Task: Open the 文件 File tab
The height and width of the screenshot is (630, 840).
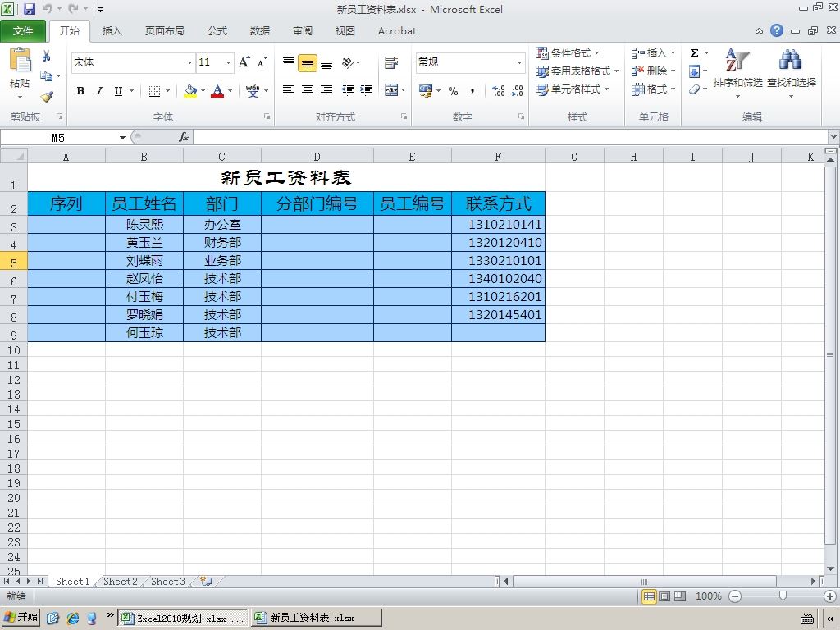Action: pos(23,31)
